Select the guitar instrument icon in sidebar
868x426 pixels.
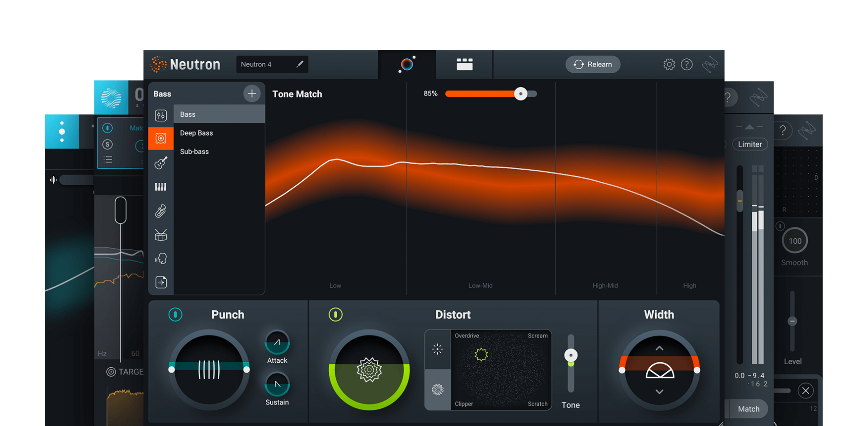pos(161,163)
